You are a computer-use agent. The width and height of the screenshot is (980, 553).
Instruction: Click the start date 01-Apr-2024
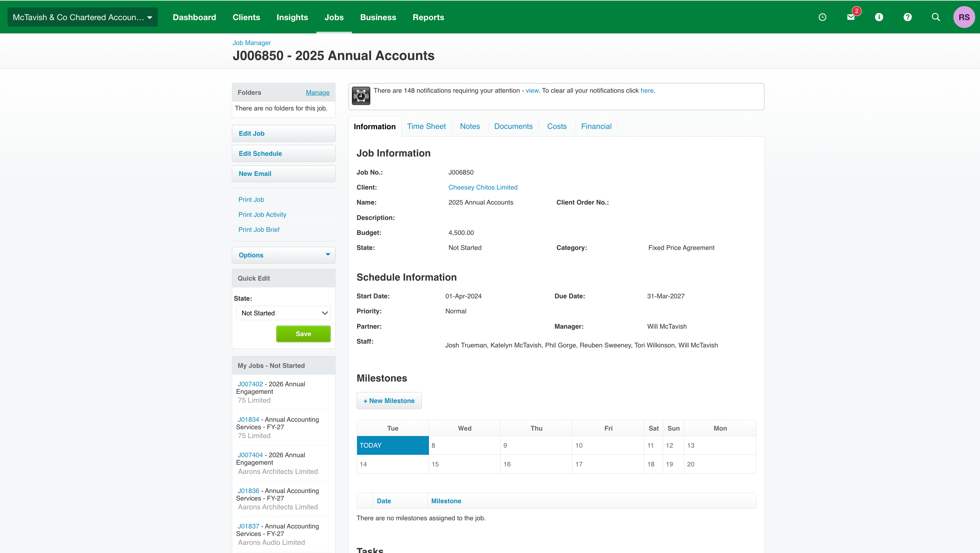point(463,296)
